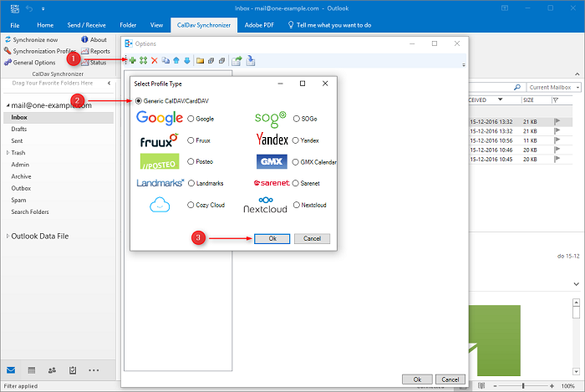Expand the Outlook Data File node
This screenshot has width=585, height=392.
click(8, 237)
